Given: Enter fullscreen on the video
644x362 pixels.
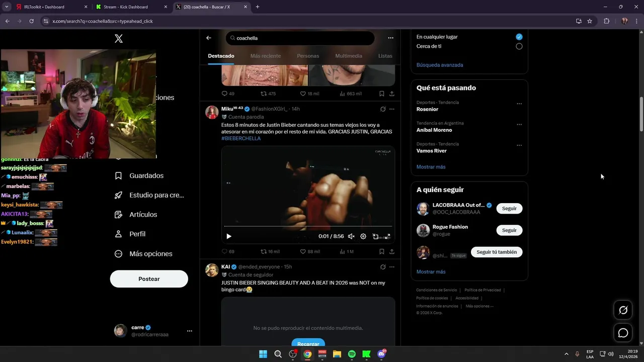Looking at the screenshot, I should click(387, 236).
